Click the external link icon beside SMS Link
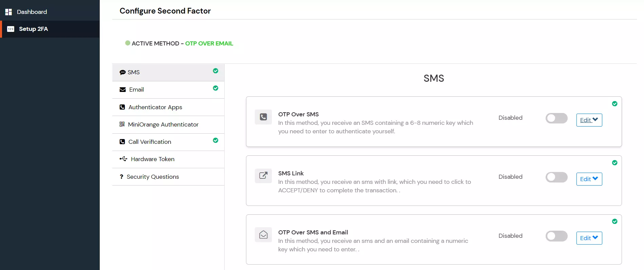 point(263,176)
